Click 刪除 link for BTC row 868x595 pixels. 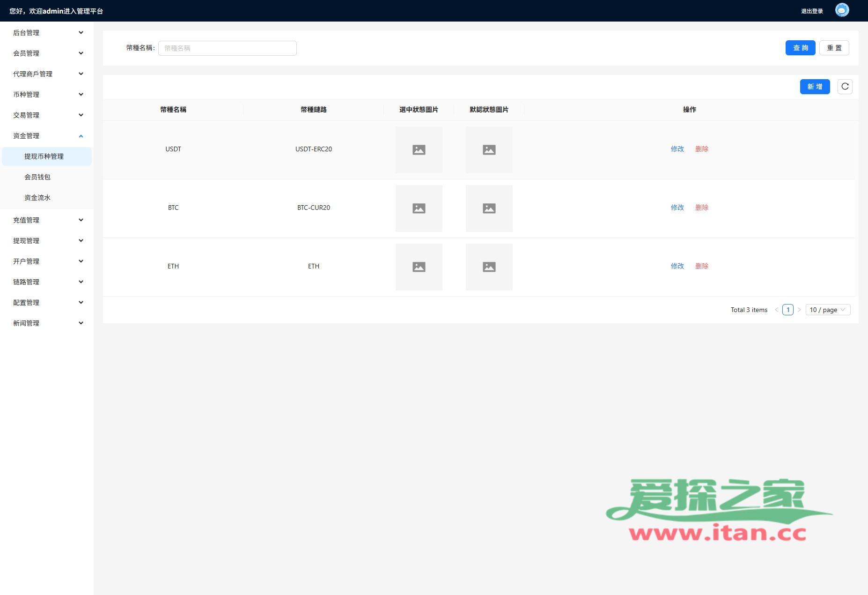click(701, 208)
